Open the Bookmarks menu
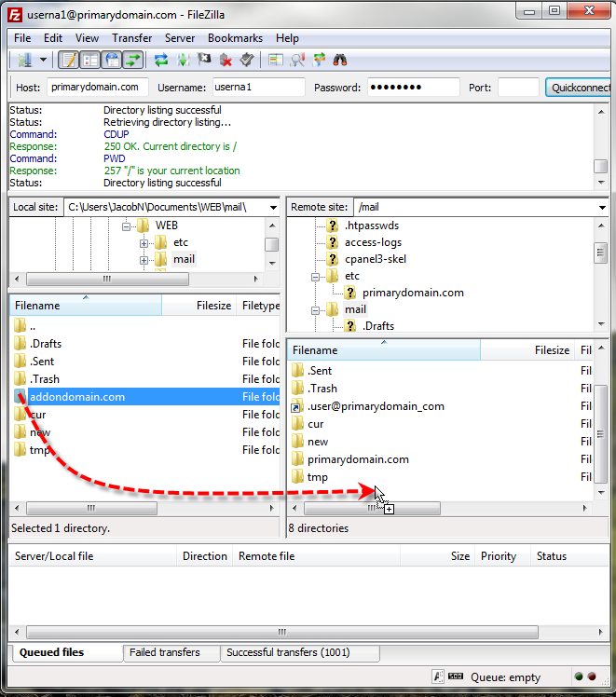Image resolution: width=616 pixels, height=697 pixels. pos(235,38)
